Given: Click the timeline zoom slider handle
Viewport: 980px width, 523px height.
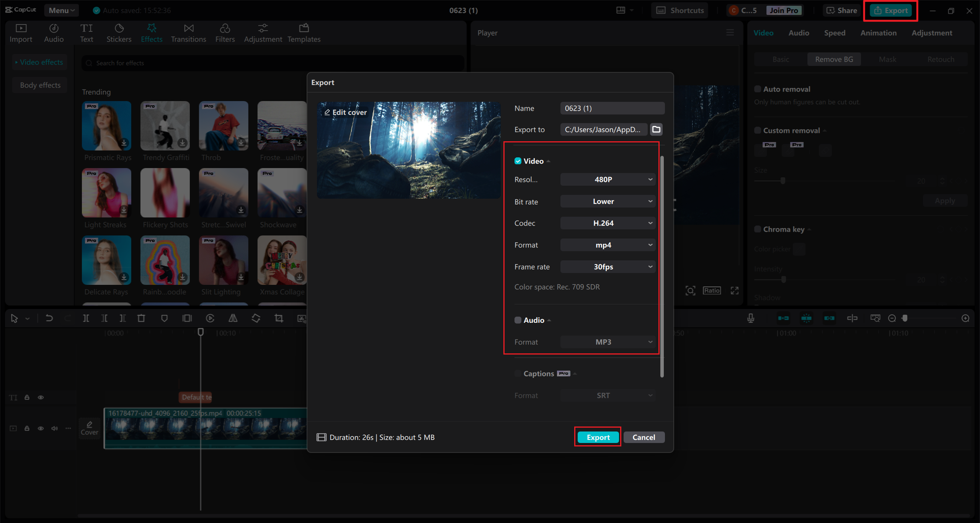Looking at the screenshot, I should (905, 318).
